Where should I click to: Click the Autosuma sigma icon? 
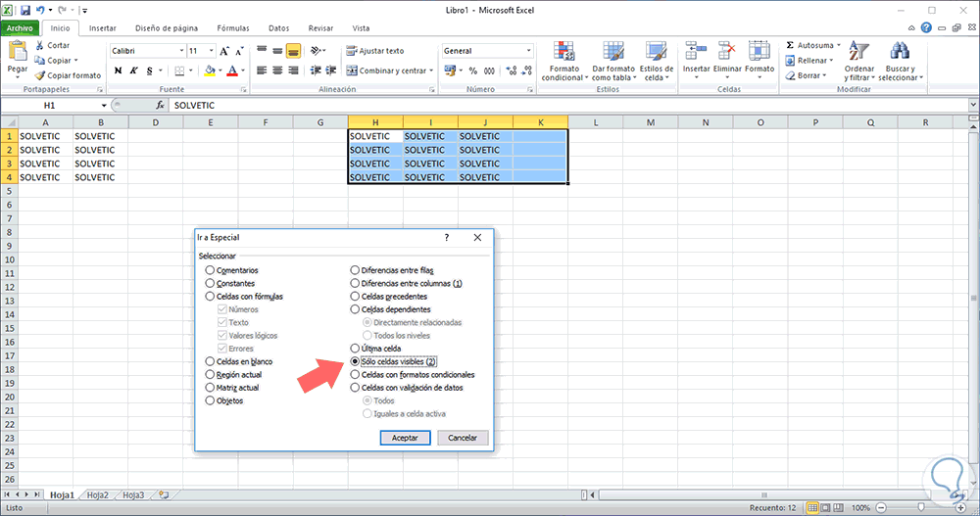[x=790, y=45]
